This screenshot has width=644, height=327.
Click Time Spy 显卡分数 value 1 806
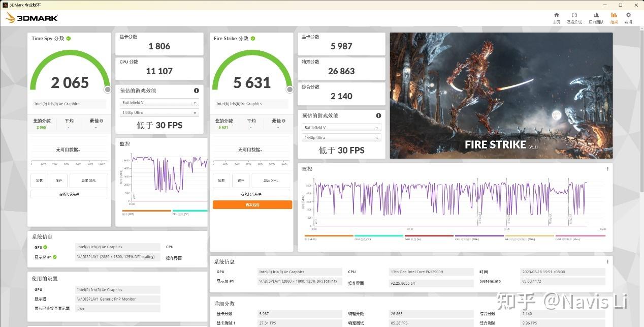[x=159, y=46]
